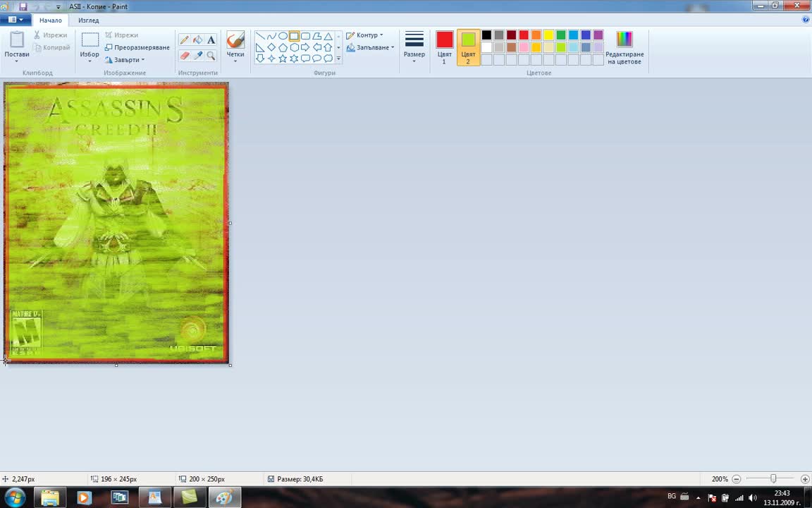Select the Color picker eyedropper tool

pos(198,55)
